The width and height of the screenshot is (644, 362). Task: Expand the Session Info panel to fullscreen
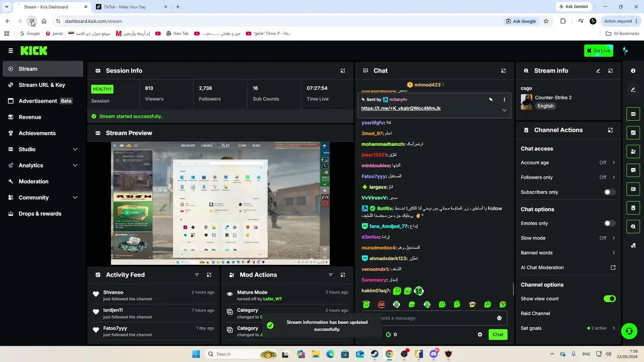[343, 71]
